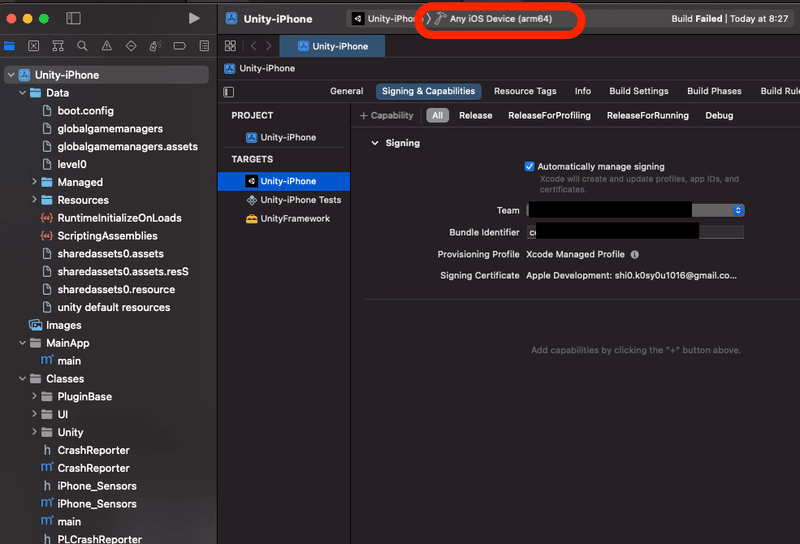Open the boot.config file
Screen dimensions: 800x544
(85, 111)
